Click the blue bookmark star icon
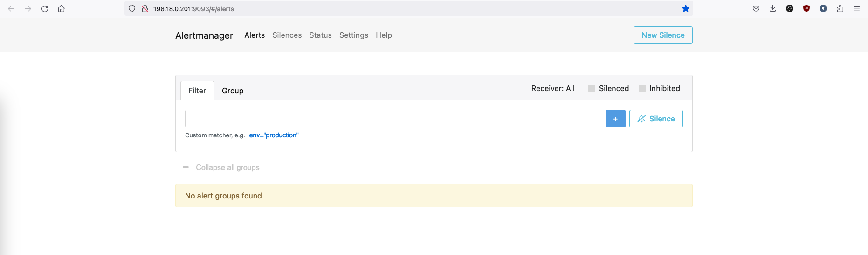Viewport: 868px width, 255px height. (x=685, y=8)
